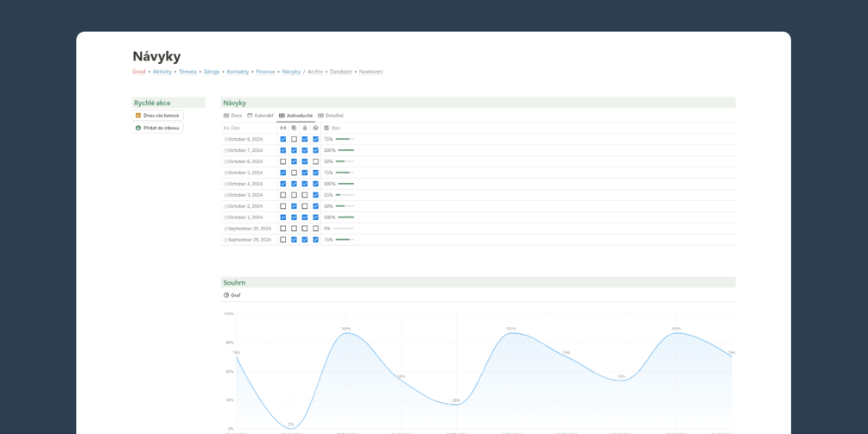
Task: Open the Kontakty navigation link
Action: click(238, 72)
